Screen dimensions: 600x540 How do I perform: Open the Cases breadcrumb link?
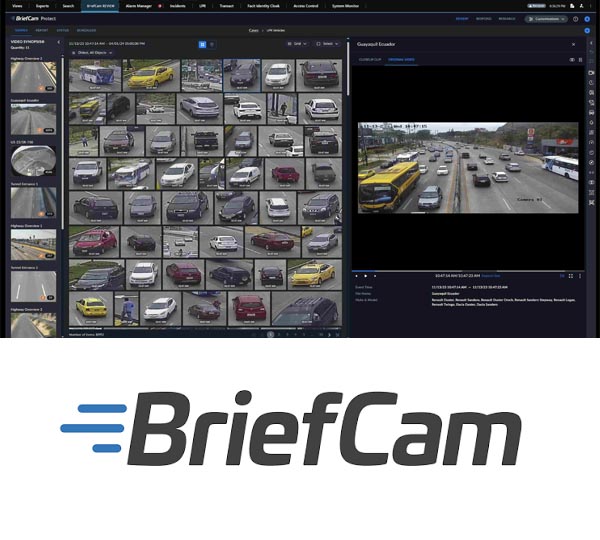pyautogui.click(x=253, y=30)
